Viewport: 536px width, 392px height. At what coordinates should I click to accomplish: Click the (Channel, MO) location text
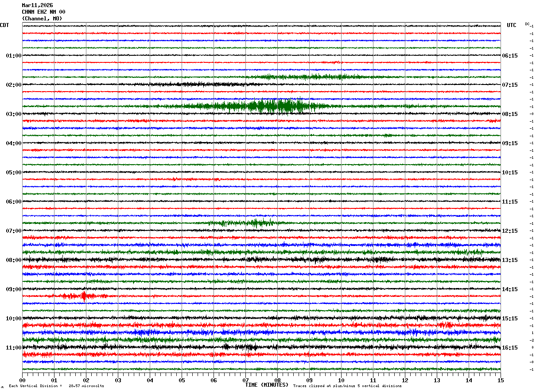coord(42,19)
